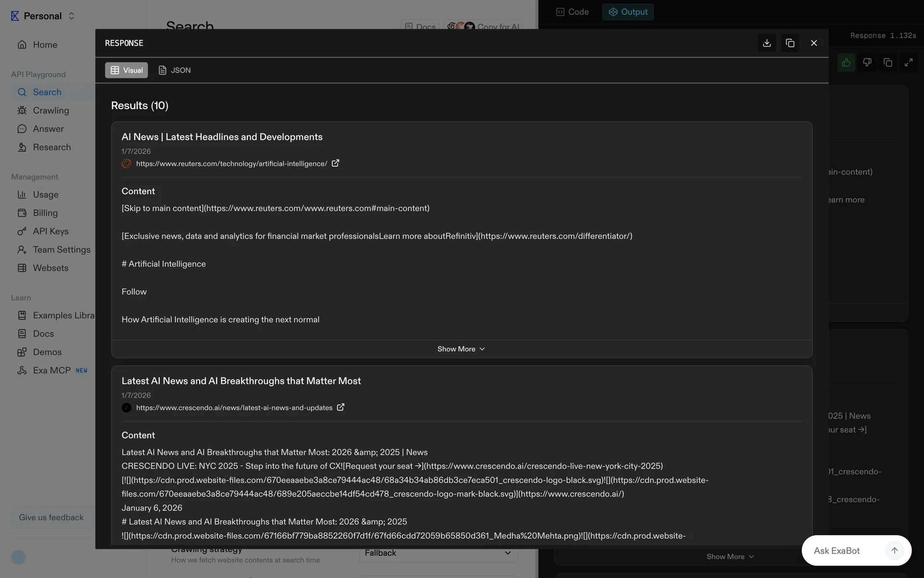Switch to the JSON view
The width and height of the screenshot is (924, 578).
coord(175,70)
